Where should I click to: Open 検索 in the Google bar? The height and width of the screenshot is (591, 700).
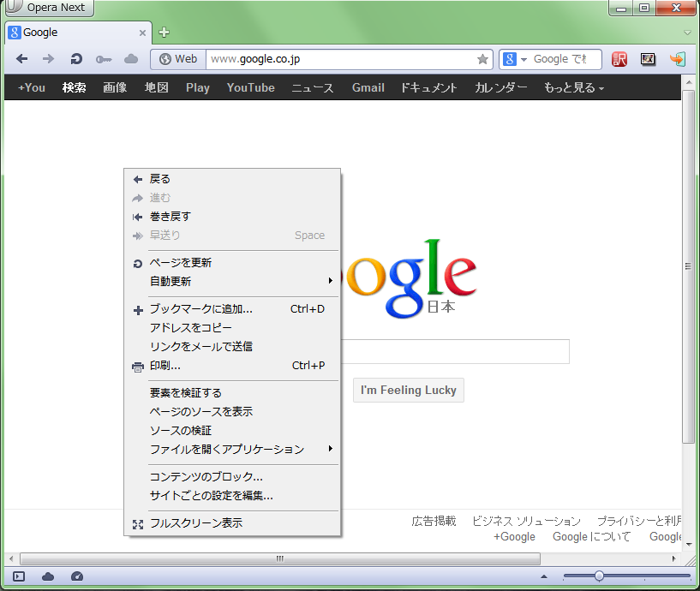(74, 87)
